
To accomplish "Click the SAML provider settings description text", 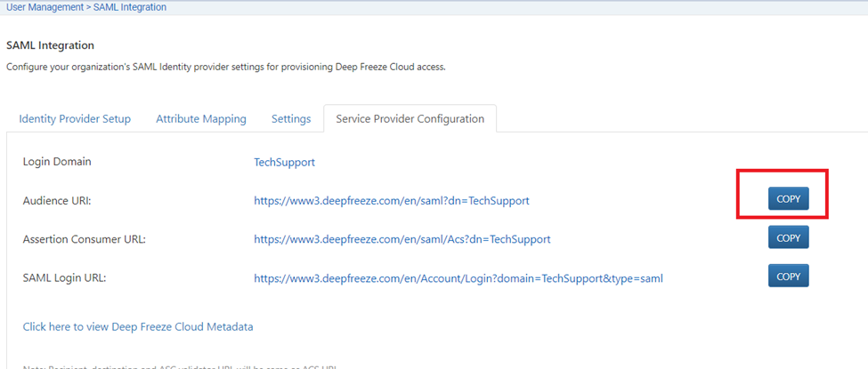I will pyautogui.click(x=225, y=68).
